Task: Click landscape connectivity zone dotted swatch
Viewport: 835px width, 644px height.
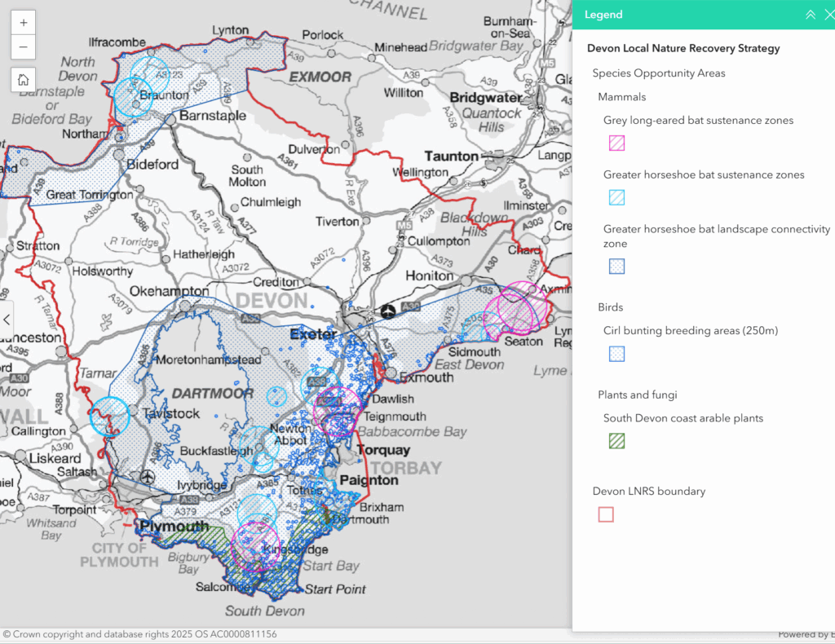Action: [616, 266]
